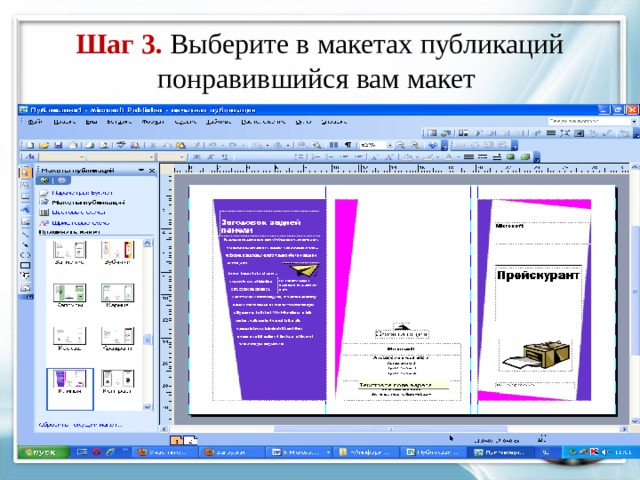640x480 pixels.
Task: Click the Шрифтовые схемы link
Action: point(81,223)
